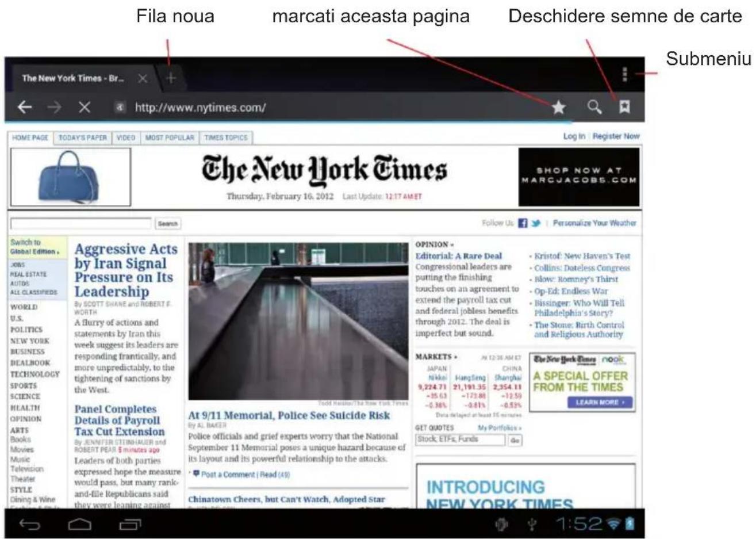Tap Wi-Fi status icon in system bar
Viewport: 756px width, 539px height.
(x=613, y=523)
